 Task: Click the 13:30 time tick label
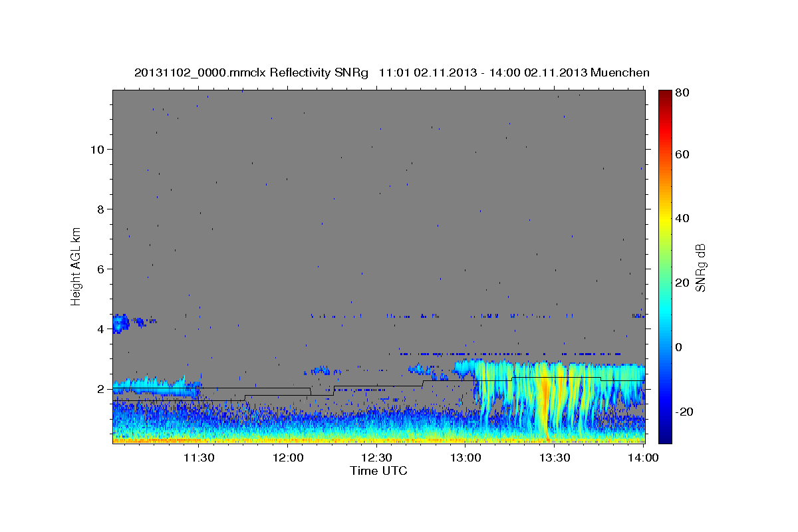pos(555,458)
